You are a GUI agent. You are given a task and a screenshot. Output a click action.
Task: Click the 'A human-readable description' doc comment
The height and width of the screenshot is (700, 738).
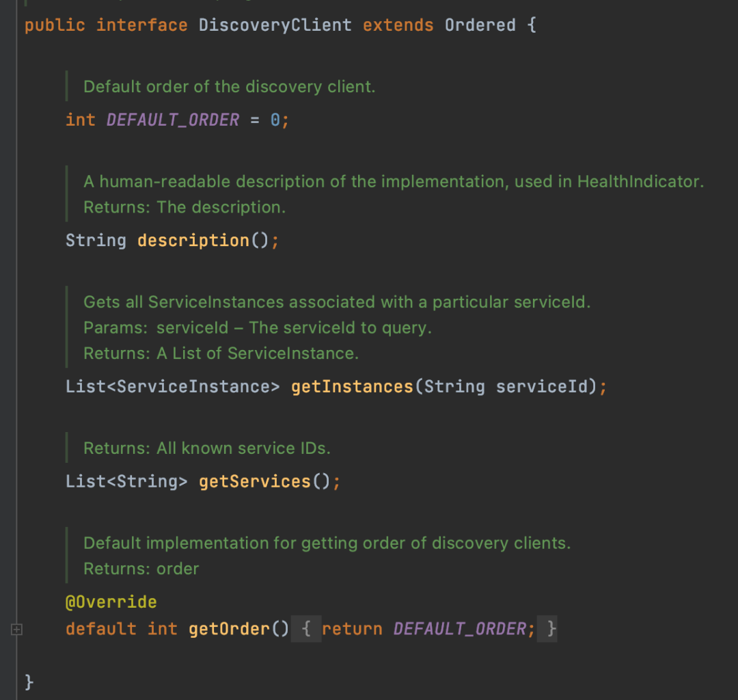tap(393, 182)
